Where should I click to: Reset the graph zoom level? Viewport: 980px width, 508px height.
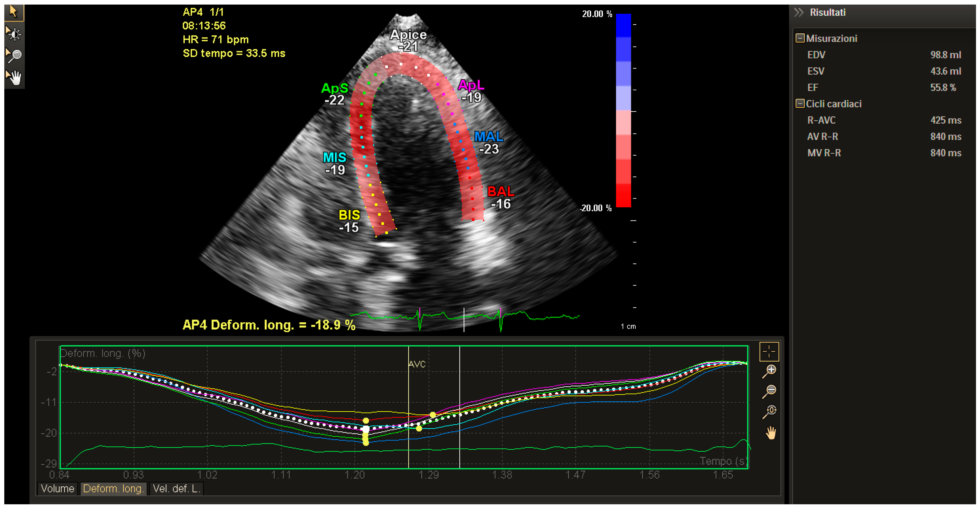[x=770, y=411]
